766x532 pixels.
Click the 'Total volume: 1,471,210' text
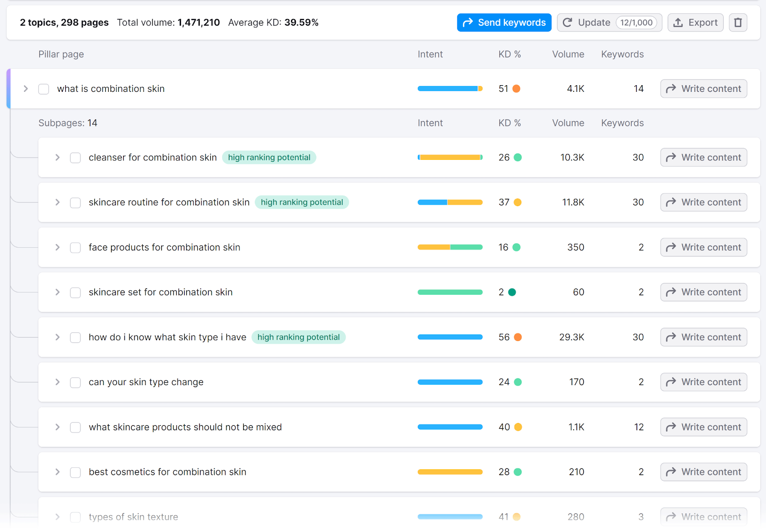[169, 22]
